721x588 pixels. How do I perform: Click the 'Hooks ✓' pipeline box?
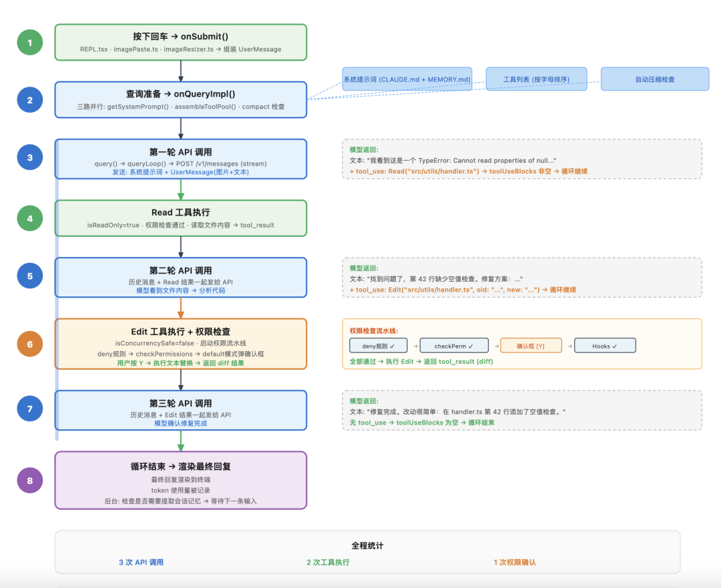605,346
